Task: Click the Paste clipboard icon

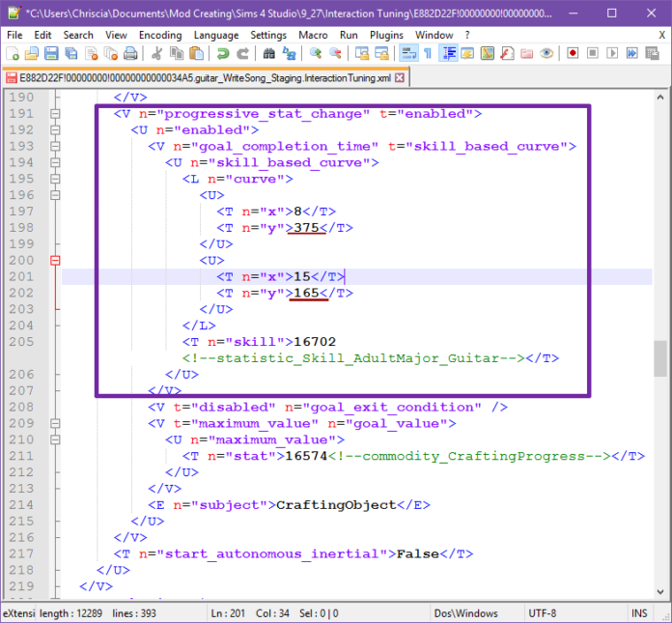Action: tap(195, 54)
